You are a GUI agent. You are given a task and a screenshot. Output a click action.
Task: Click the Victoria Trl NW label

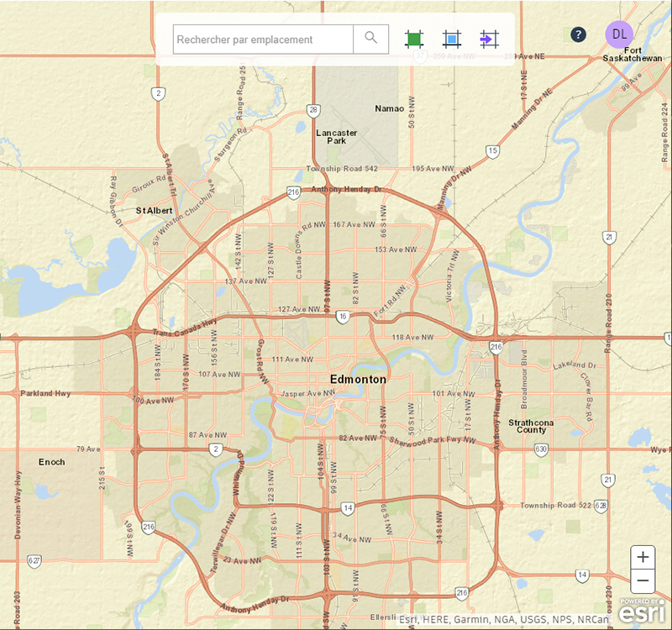click(x=452, y=276)
